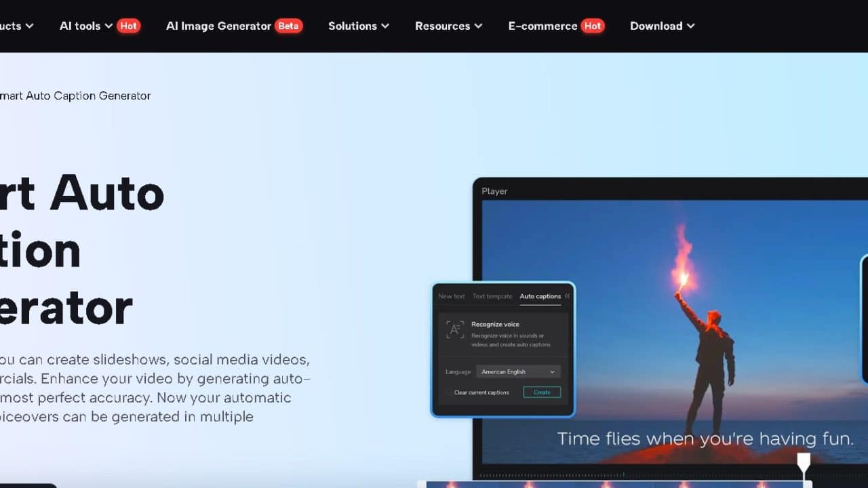Viewport: 868px width, 488px height.
Task: Toggle the Clear current captions option
Action: point(481,392)
